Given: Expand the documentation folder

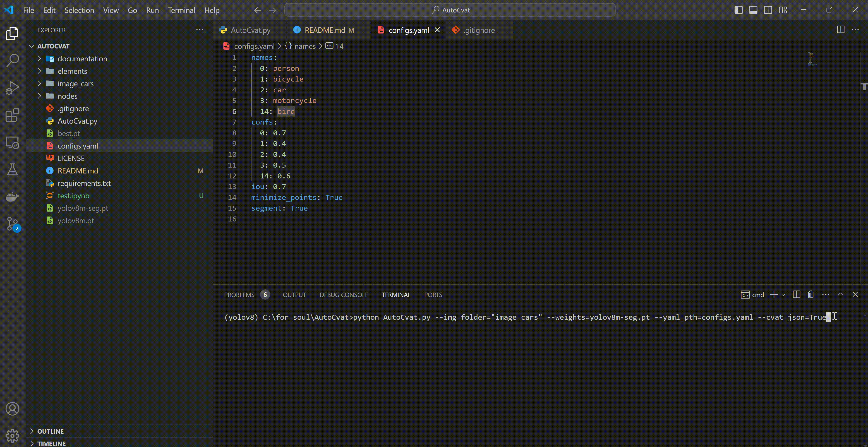Looking at the screenshot, I should click(x=82, y=59).
